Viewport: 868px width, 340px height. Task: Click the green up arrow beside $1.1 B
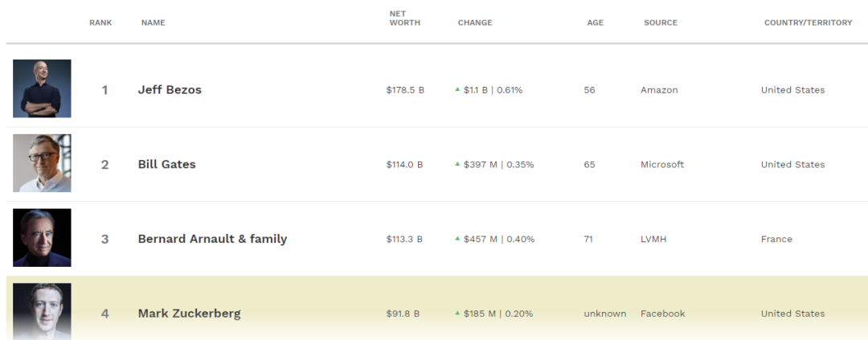click(457, 89)
